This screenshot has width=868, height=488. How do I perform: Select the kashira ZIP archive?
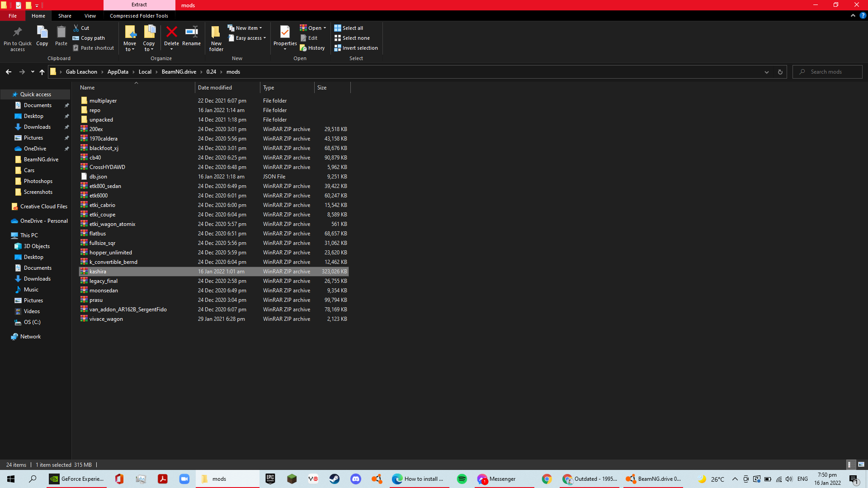tap(214, 272)
